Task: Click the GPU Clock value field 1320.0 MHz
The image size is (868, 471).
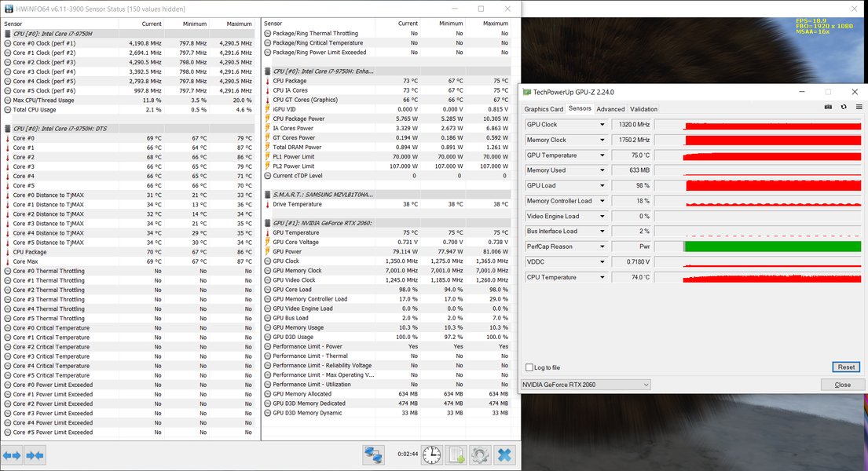Action: (632, 125)
